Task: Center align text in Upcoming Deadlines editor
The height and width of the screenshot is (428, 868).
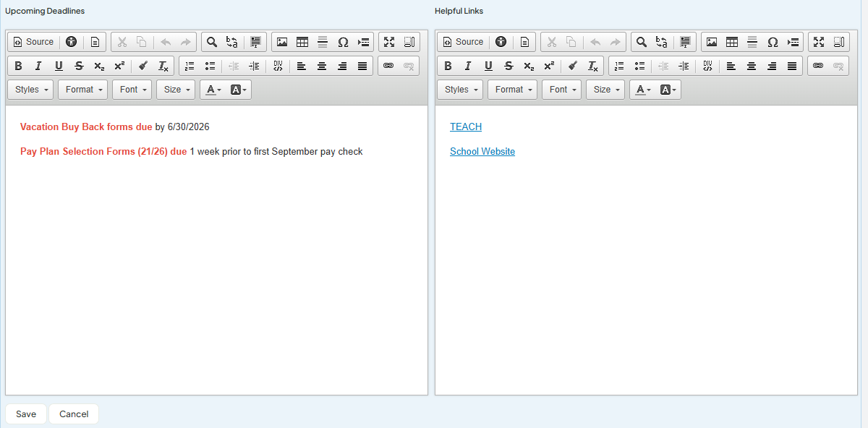Action: click(322, 66)
